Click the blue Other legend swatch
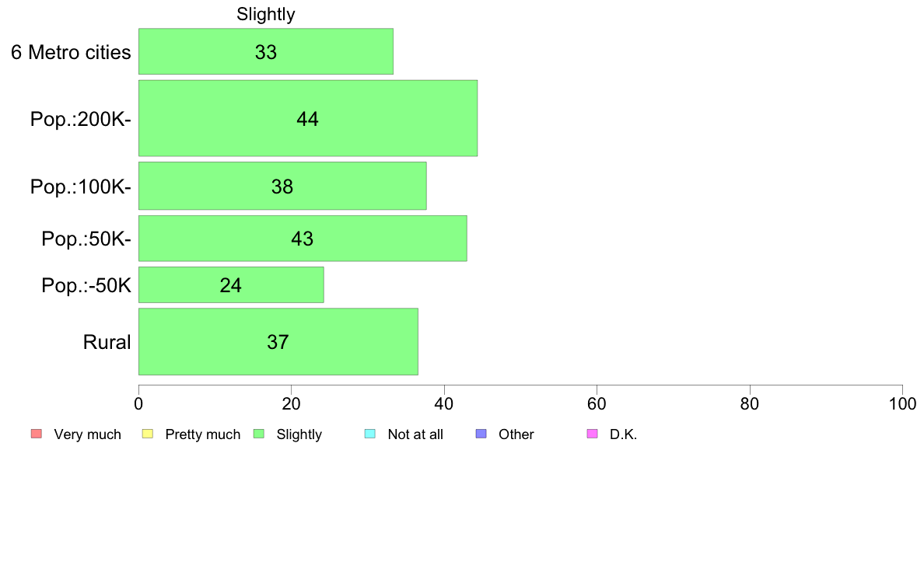924x572 pixels. pos(481,434)
